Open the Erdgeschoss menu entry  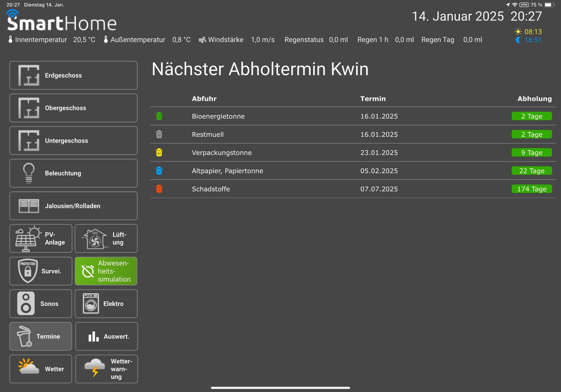(73, 75)
